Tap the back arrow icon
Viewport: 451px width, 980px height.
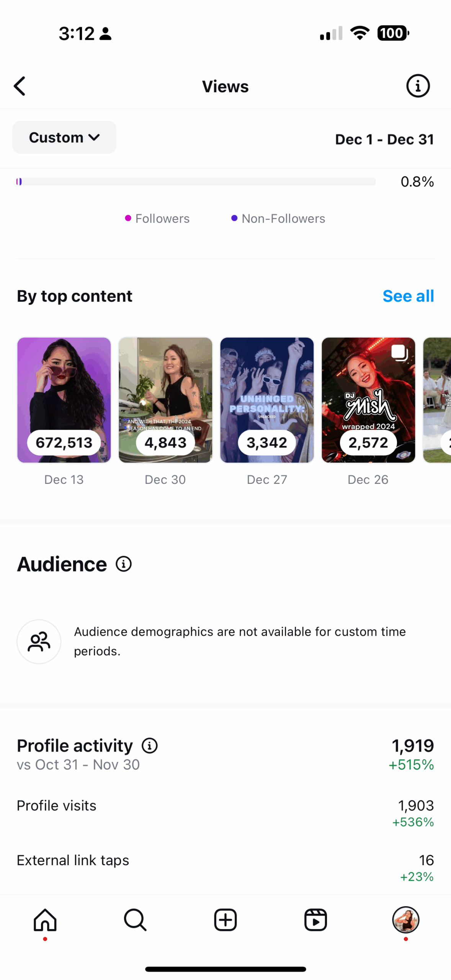pyautogui.click(x=20, y=86)
